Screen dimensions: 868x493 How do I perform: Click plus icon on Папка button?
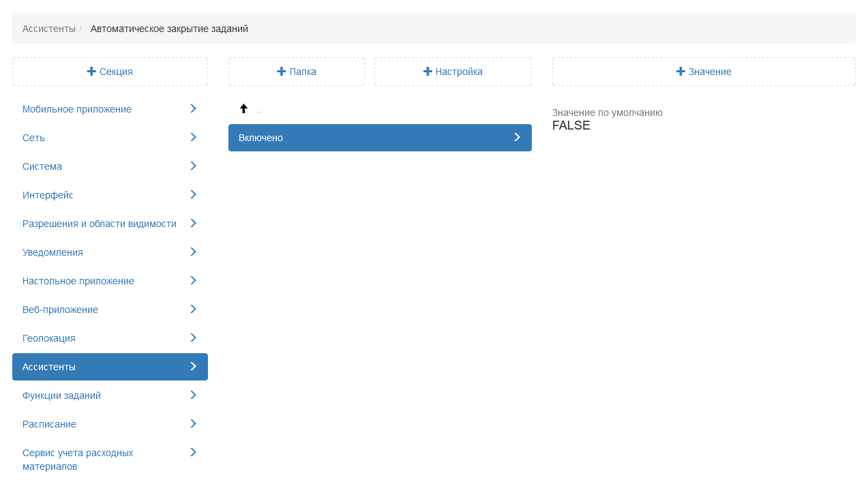click(282, 72)
